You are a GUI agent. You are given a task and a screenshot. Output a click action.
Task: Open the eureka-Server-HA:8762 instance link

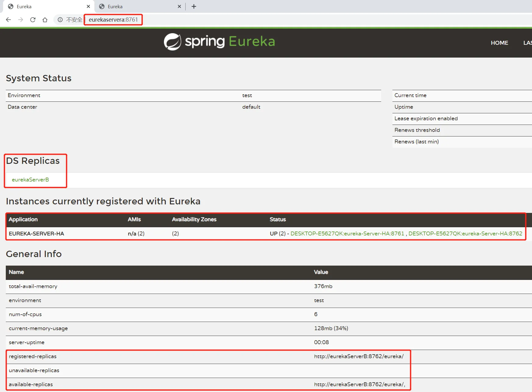(x=465, y=234)
